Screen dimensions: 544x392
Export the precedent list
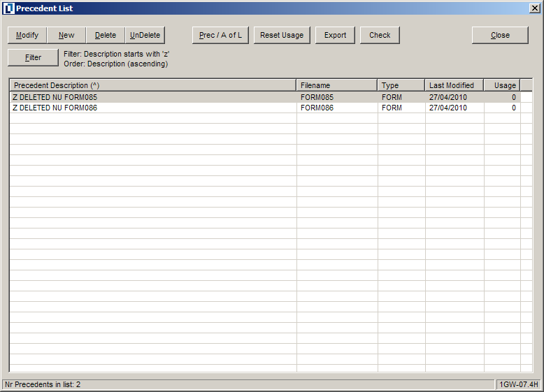pyautogui.click(x=335, y=35)
